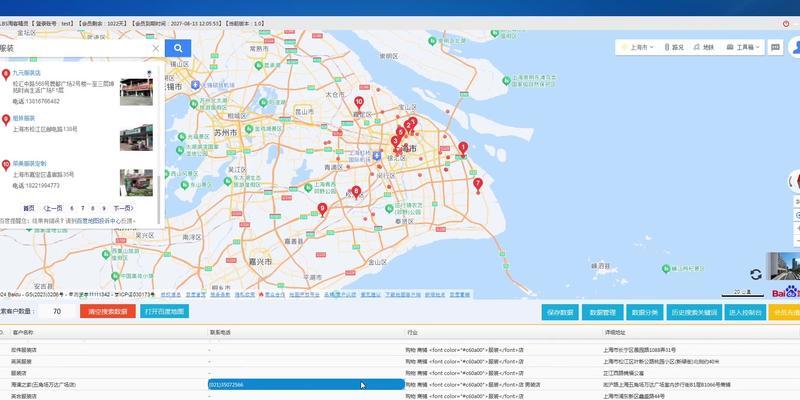Screen dimensions: 800x400
Task: Click map marker 1 on the map
Action: point(463,149)
